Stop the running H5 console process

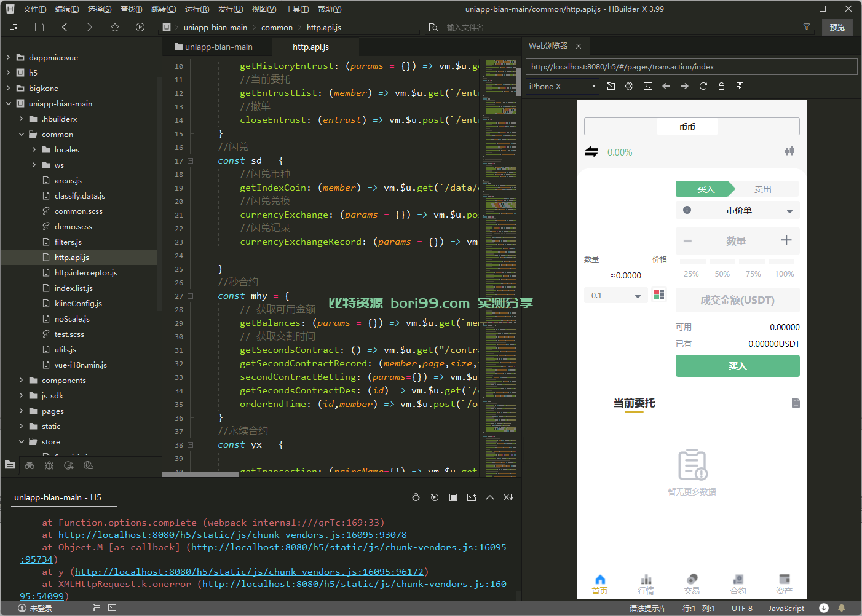pyautogui.click(x=453, y=497)
